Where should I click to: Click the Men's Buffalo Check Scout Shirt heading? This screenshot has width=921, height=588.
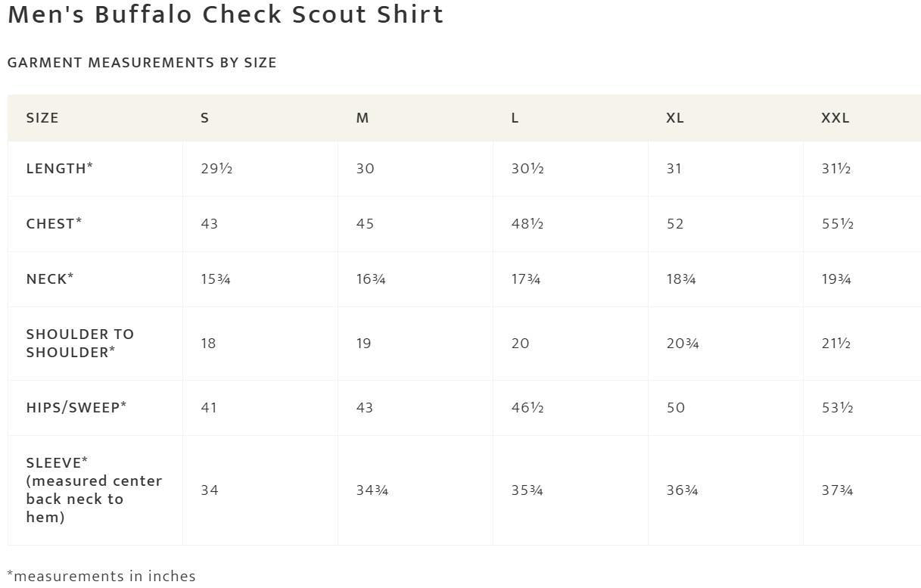226,14
